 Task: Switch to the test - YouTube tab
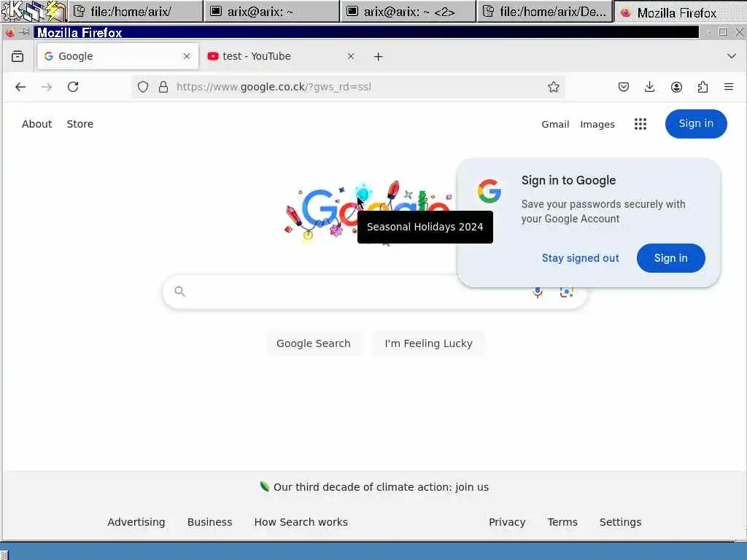[x=282, y=56]
